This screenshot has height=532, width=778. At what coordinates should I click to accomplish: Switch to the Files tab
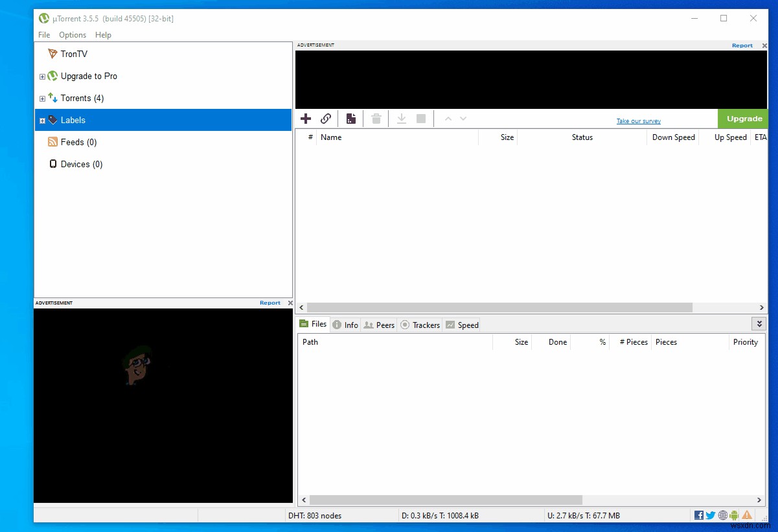[x=313, y=324]
